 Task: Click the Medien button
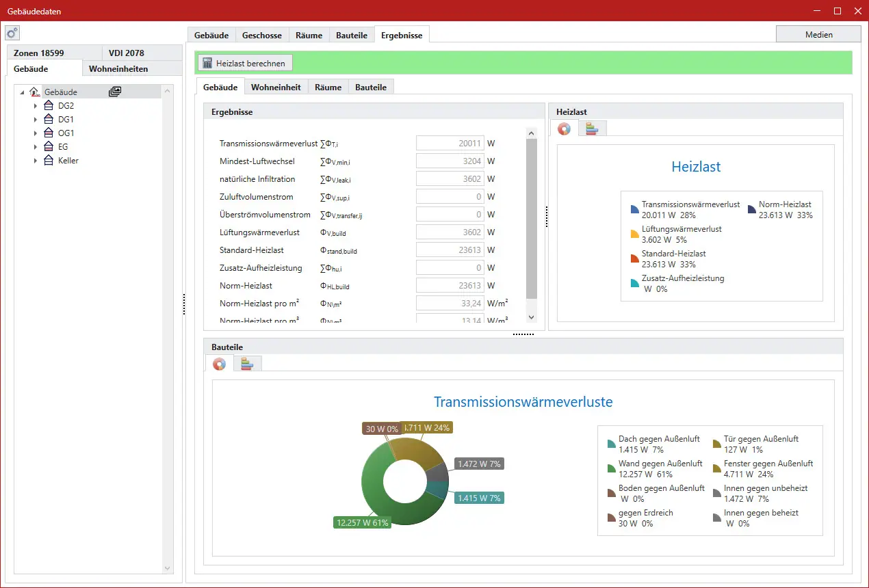818,35
